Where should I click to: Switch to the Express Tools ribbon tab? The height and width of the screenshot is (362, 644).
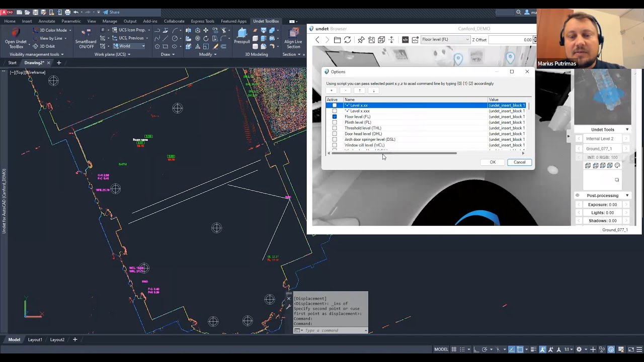pos(202,21)
